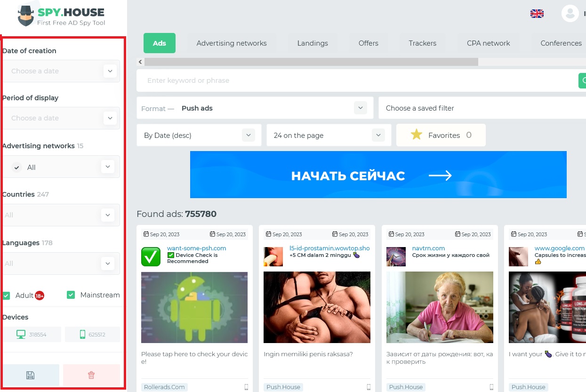
Task: Click the yellow star Favorites icon
Action: pos(417,135)
